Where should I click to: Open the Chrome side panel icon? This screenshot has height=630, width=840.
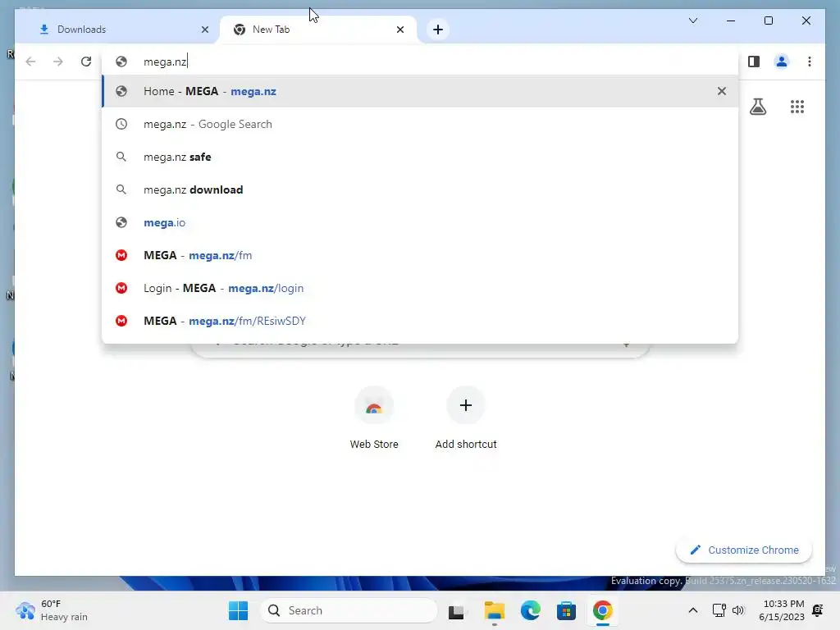754,62
